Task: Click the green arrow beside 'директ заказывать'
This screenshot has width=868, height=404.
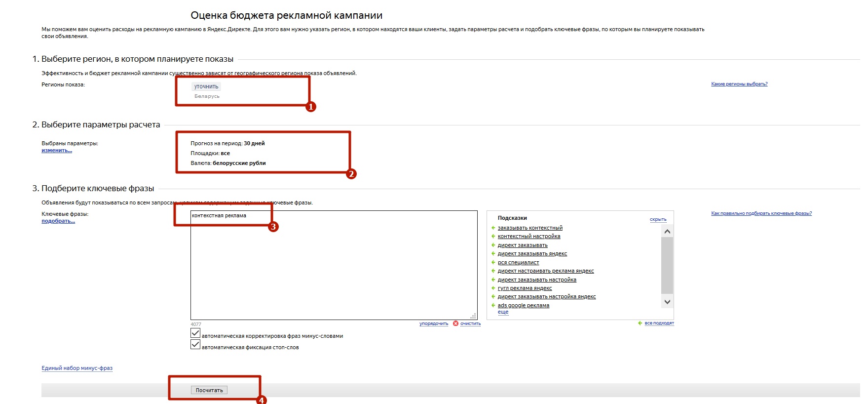Action: pyautogui.click(x=493, y=245)
